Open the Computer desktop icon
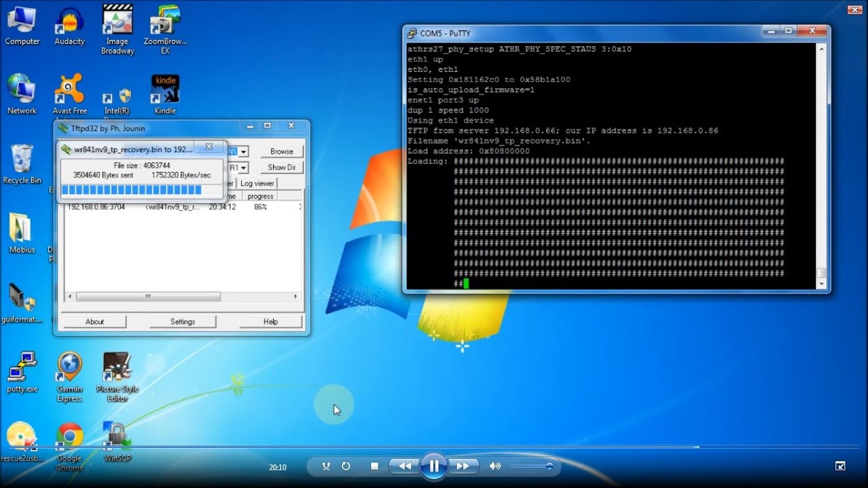The image size is (868, 488). [x=22, y=25]
